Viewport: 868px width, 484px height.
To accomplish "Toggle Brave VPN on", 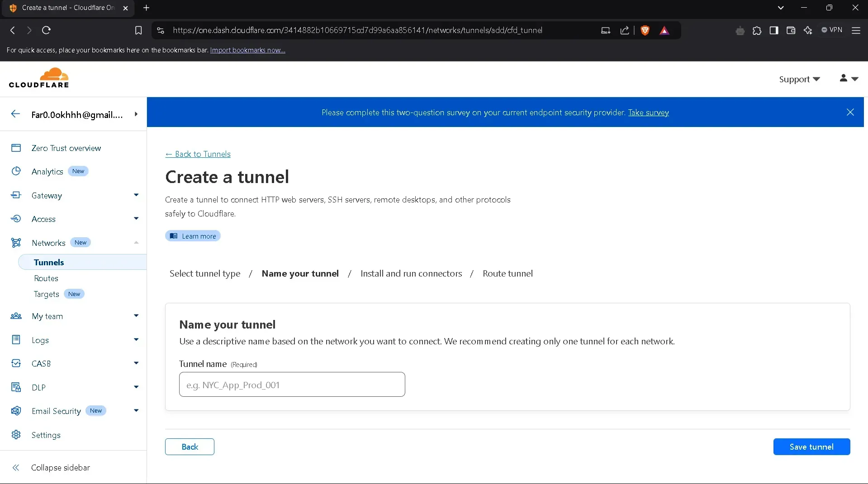I will pyautogui.click(x=832, y=30).
